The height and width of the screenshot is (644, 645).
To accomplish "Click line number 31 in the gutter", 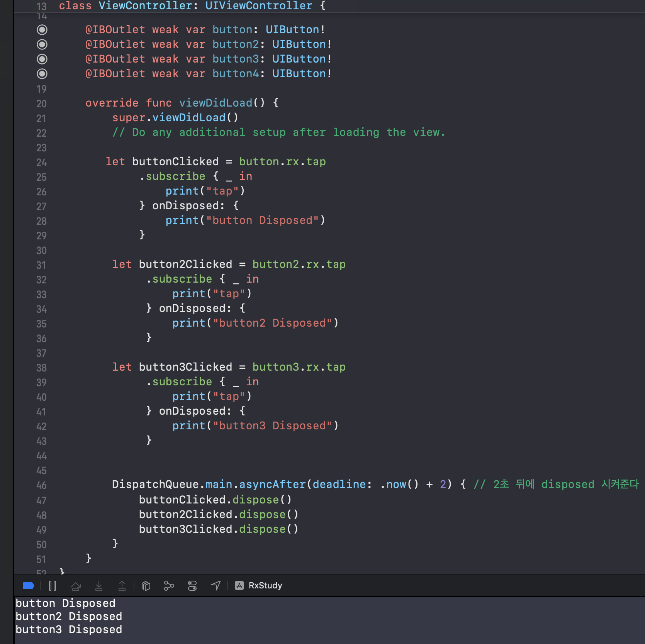I will (41, 265).
